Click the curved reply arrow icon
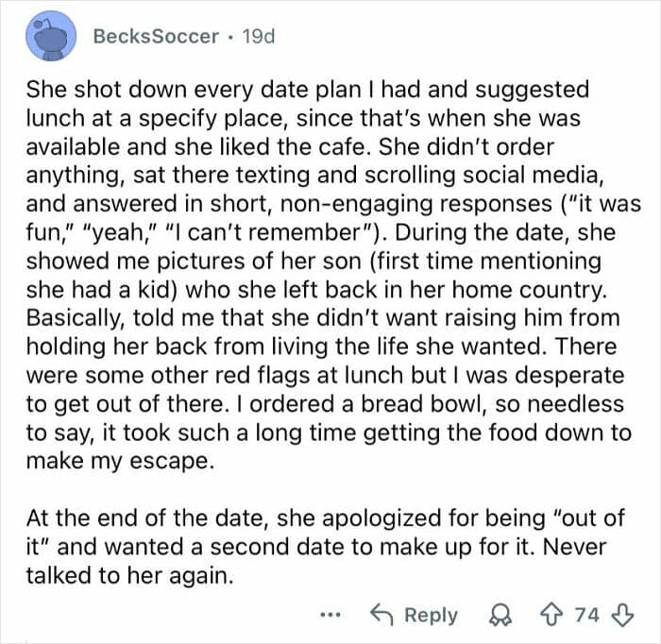This screenshot has height=644, width=661. pyautogui.click(x=383, y=615)
